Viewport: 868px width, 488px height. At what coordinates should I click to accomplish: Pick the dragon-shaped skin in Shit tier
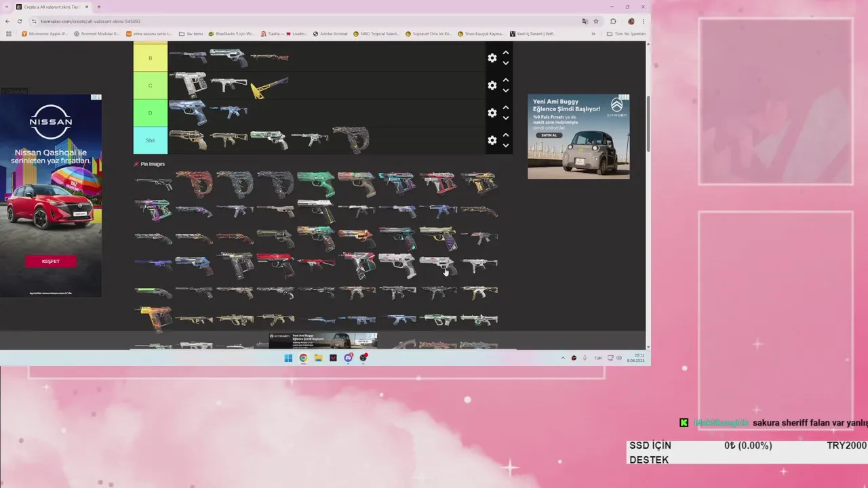pyautogui.click(x=351, y=140)
